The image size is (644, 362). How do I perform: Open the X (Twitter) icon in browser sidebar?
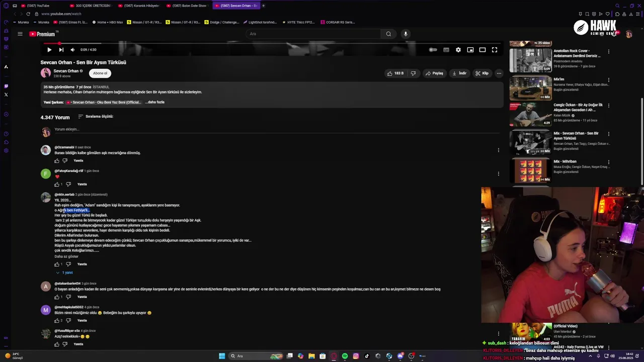click(x=6, y=95)
